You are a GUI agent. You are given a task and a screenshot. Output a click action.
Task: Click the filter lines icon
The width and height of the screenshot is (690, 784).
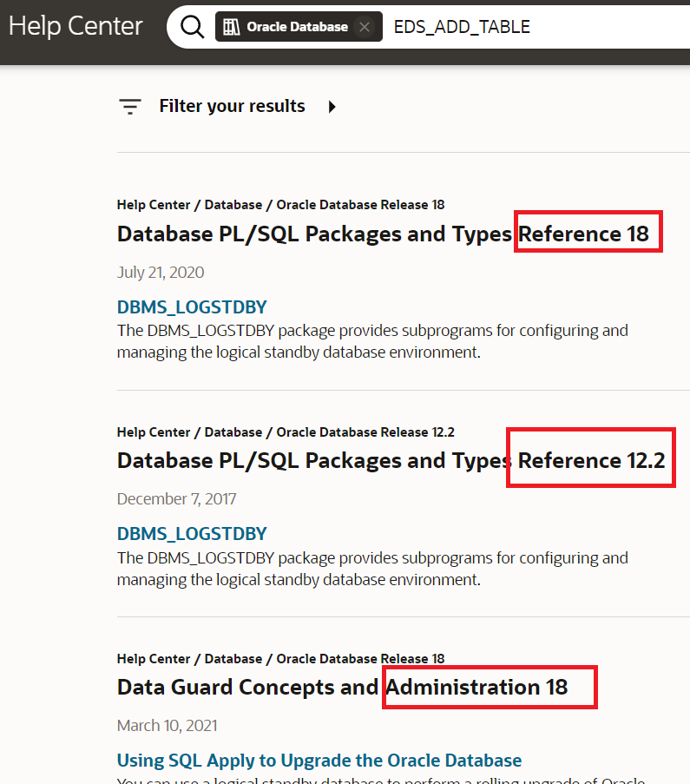coord(130,107)
